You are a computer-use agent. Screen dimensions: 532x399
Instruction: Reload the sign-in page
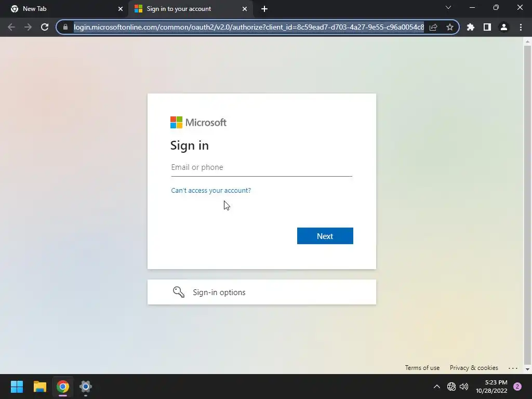point(45,27)
